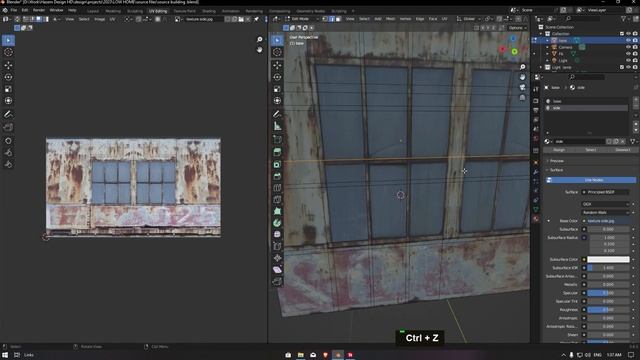Select the Pinch tool in UV editor

click(8, 164)
